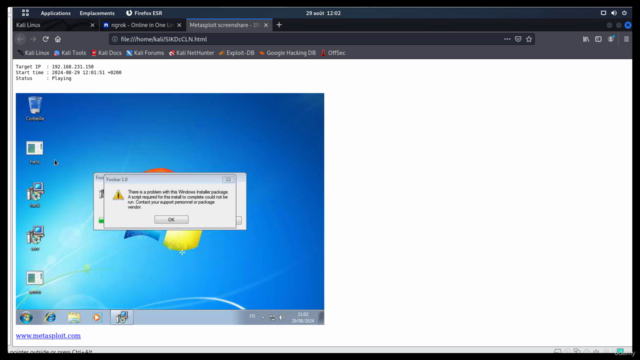Open the Kali Docs bookmark
The height and width of the screenshot is (360, 640).
click(107, 53)
